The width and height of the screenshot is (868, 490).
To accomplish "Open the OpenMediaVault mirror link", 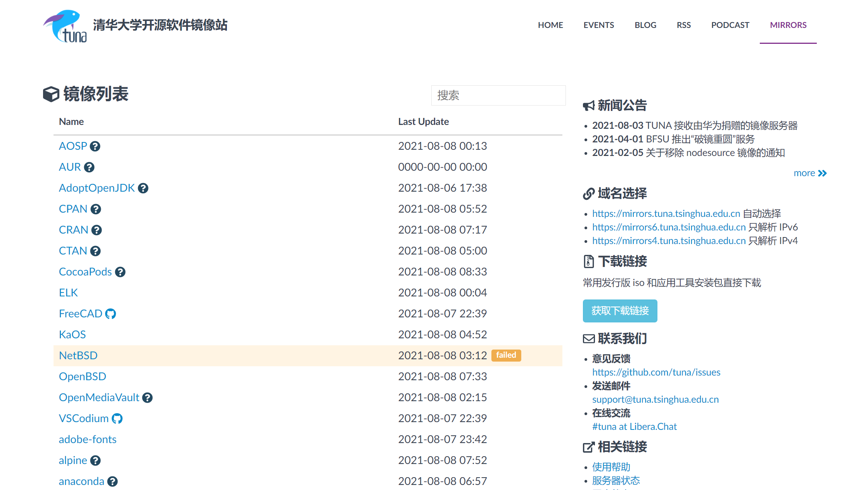I will pyautogui.click(x=99, y=397).
